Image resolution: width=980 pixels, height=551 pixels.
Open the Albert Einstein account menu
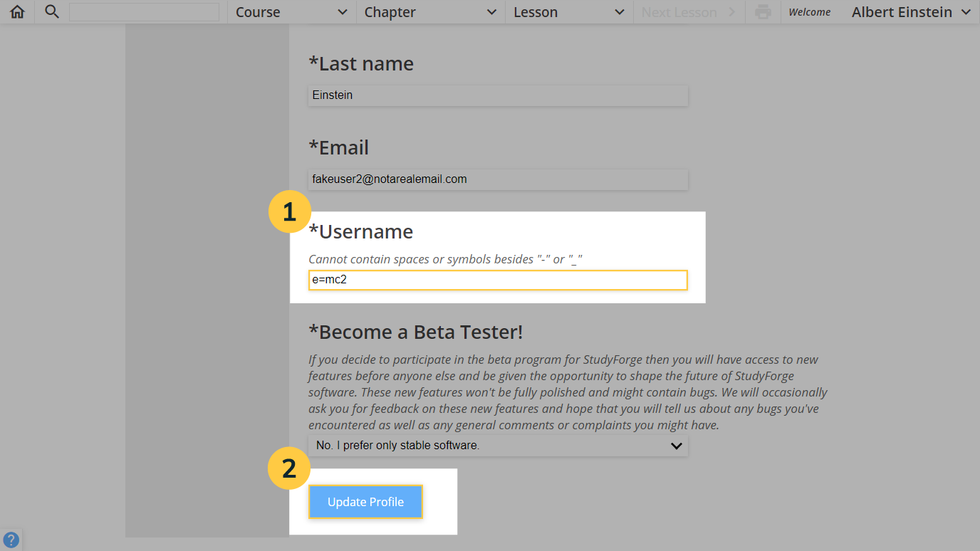(902, 12)
